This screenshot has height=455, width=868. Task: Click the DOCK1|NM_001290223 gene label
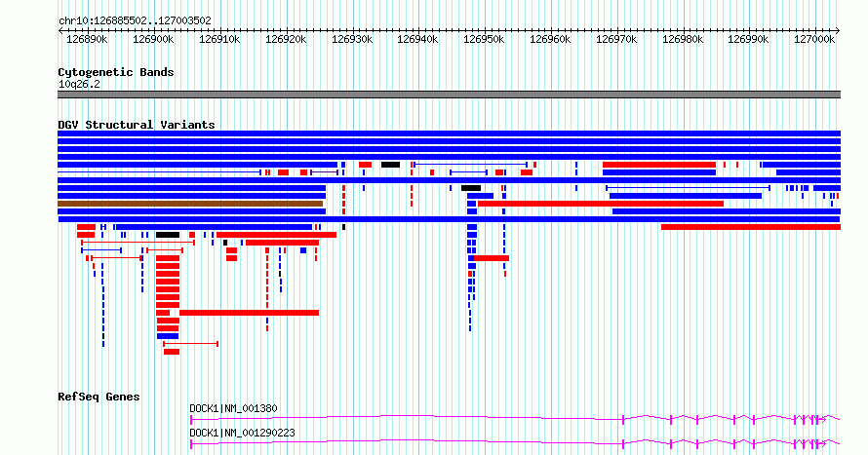click(243, 433)
